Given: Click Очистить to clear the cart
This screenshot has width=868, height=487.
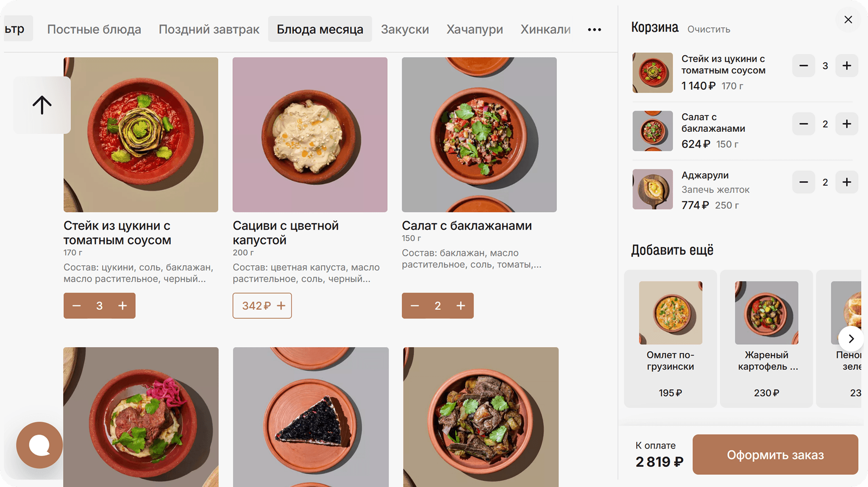Looking at the screenshot, I should (x=709, y=30).
